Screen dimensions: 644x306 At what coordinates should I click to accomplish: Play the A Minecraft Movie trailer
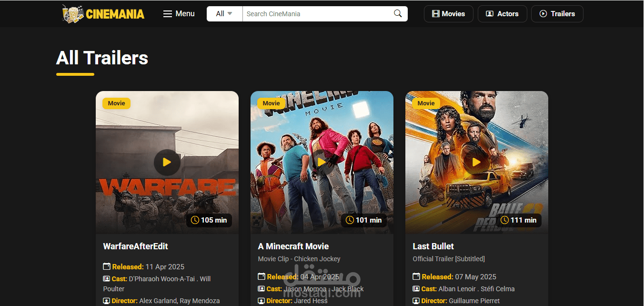[322, 162]
